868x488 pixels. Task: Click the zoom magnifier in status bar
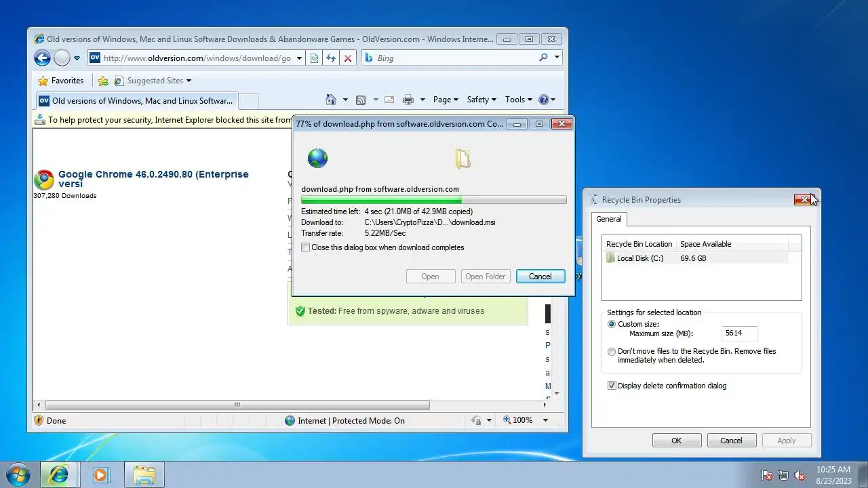coord(507,420)
